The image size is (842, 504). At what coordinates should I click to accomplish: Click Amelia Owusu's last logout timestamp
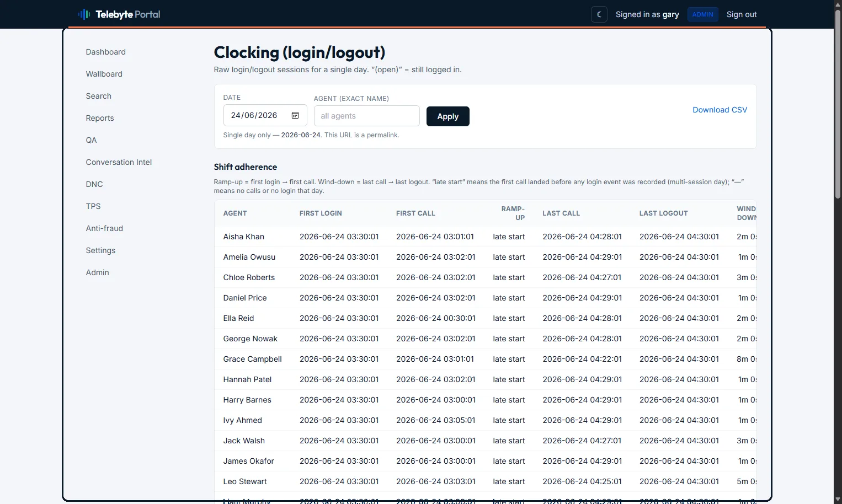tap(679, 257)
